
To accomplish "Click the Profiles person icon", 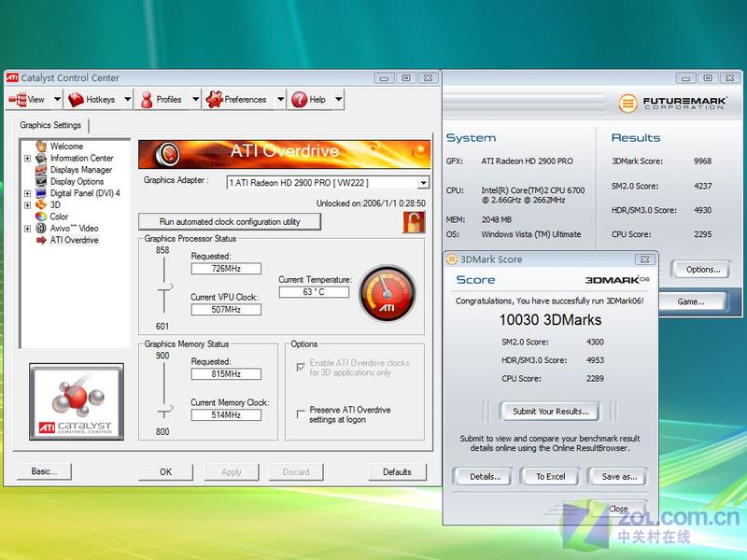I will tap(147, 100).
